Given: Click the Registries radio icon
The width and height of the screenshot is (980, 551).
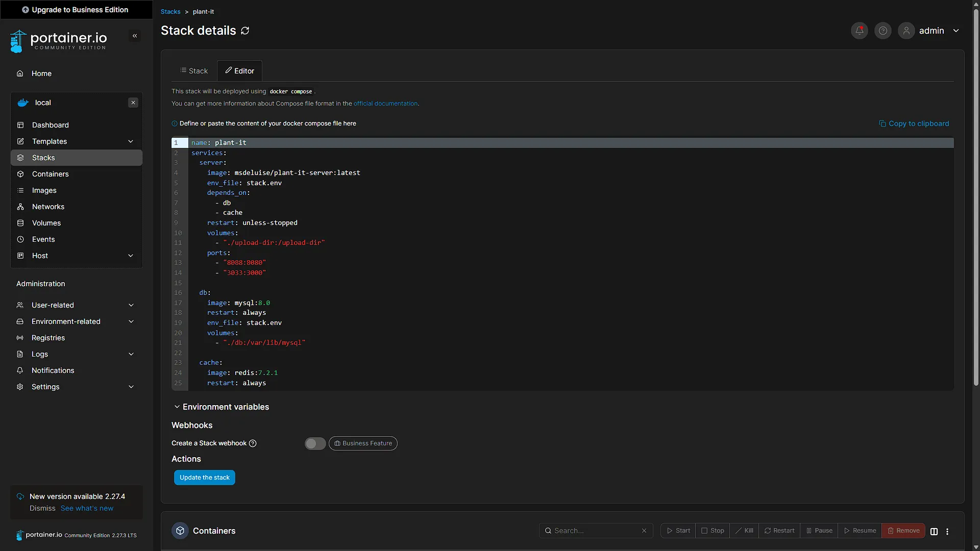Looking at the screenshot, I should [20, 338].
